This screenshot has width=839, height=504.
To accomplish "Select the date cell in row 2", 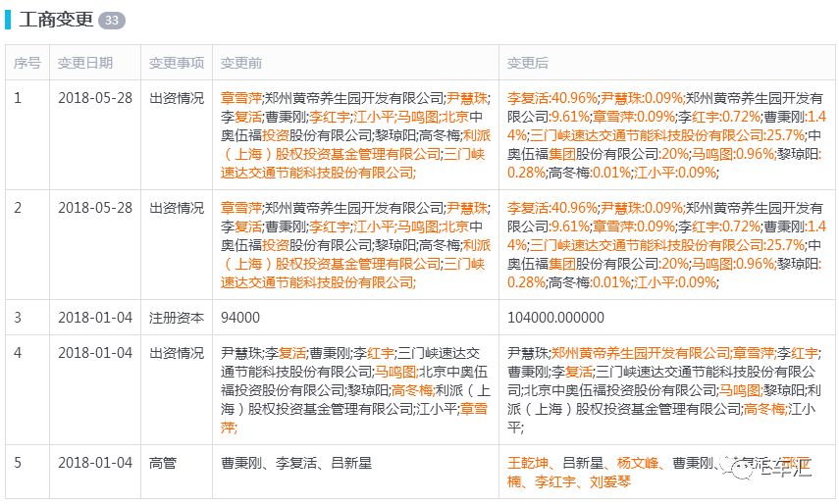I will (95, 207).
